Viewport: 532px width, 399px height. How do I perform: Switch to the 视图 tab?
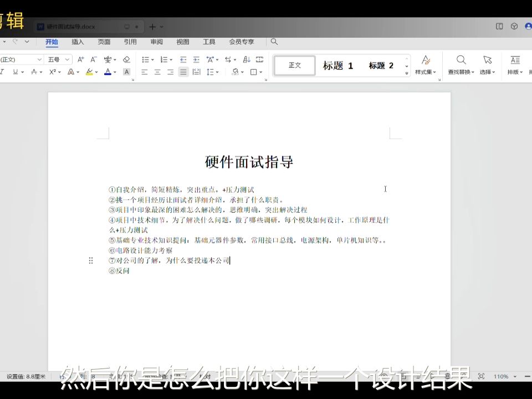pos(182,42)
